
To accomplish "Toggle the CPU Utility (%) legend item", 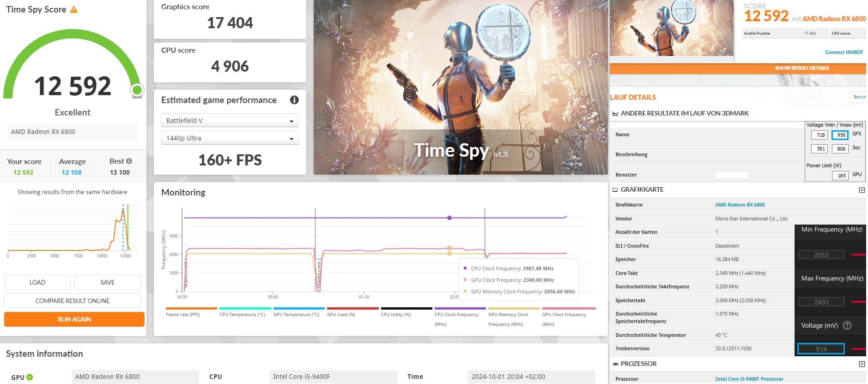I will tap(407, 312).
